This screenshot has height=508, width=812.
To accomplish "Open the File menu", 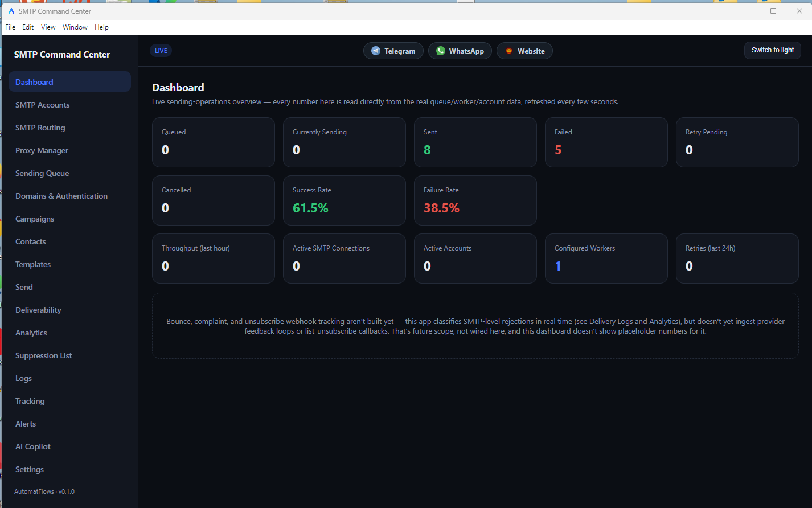I will pos(10,27).
